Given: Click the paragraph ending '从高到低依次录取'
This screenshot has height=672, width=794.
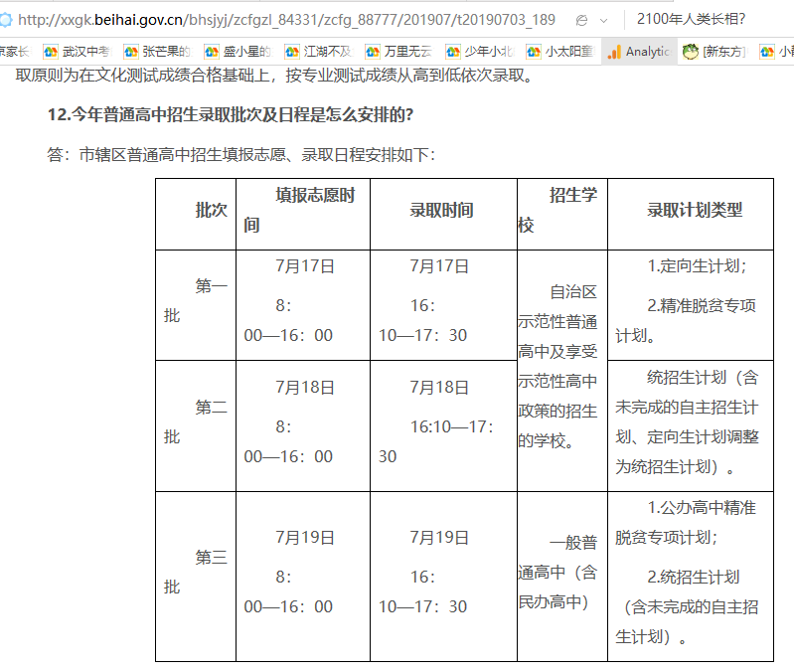Looking at the screenshot, I should [x=275, y=76].
